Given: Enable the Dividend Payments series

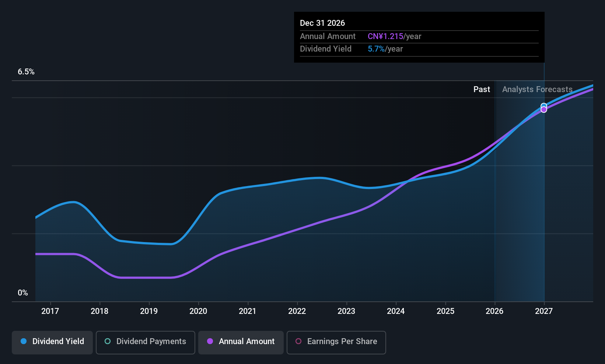Looking at the screenshot, I should pyautogui.click(x=145, y=342).
